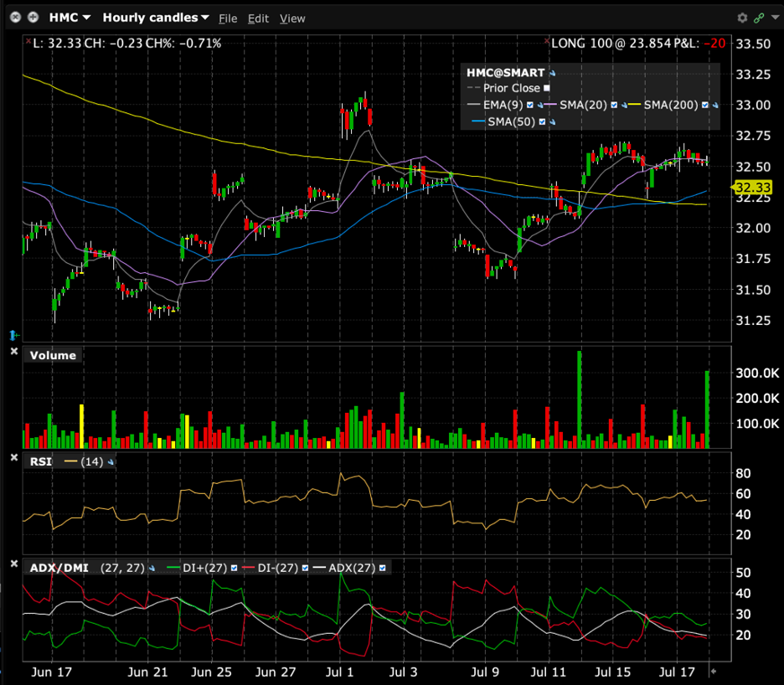Click HMC@SMART edit wrench icon

click(553, 74)
